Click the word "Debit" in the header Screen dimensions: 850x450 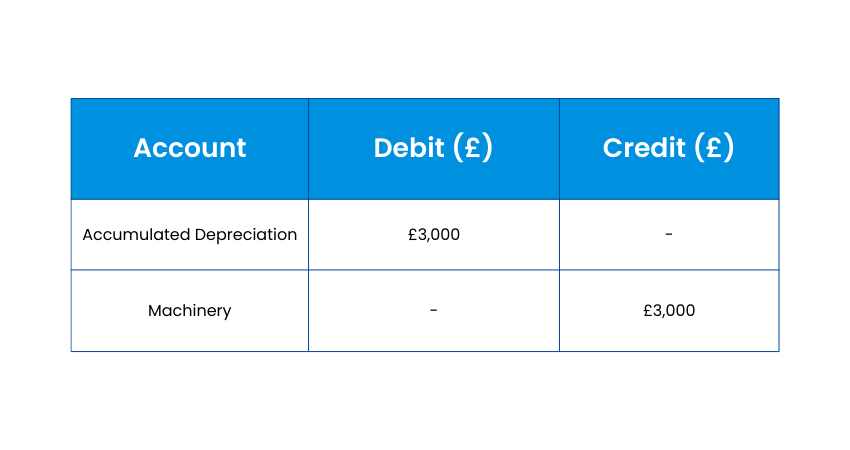[x=408, y=148]
